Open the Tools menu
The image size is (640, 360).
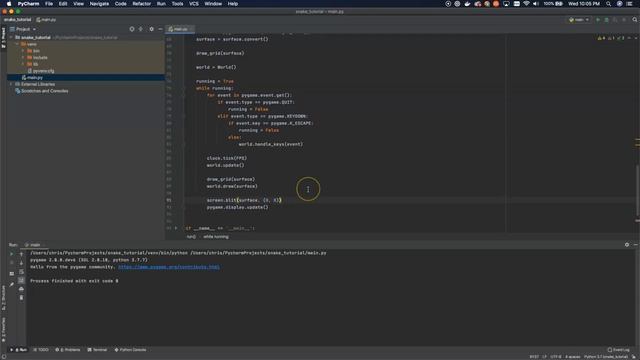(177, 4)
